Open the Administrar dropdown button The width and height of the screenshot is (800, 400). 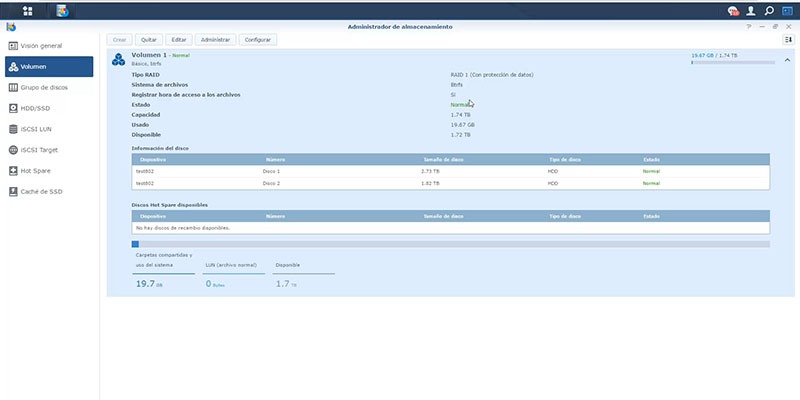216,39
